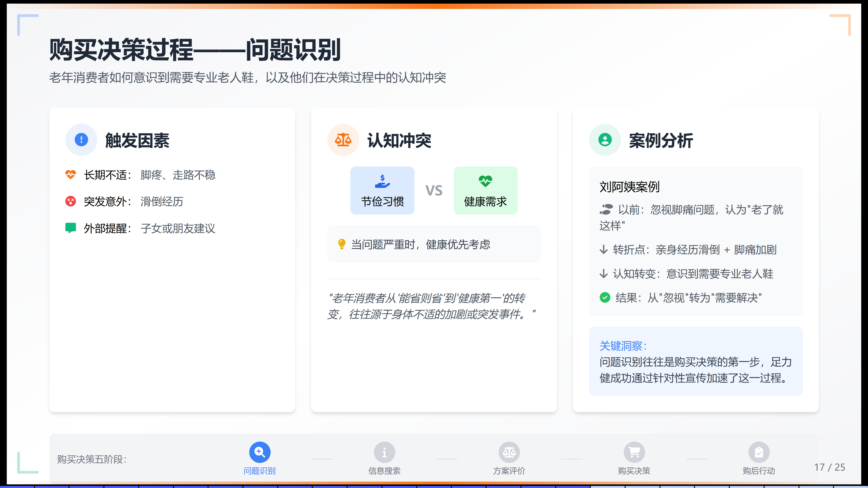This screenshot has height=488, width=868.
Task: Jump to the 购后行动 clipboard stage
Action: 759,452
